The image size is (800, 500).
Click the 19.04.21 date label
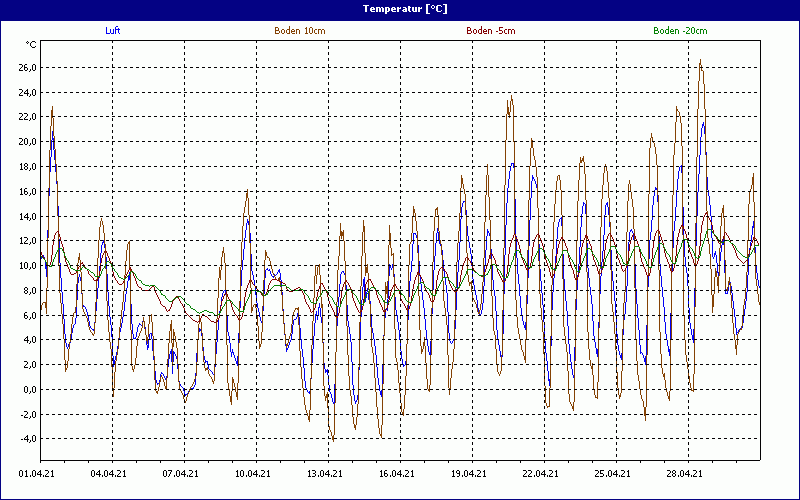469,474
